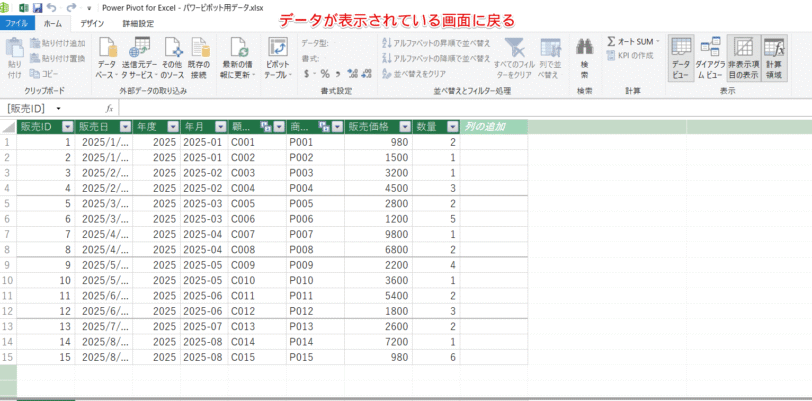This screenshot has width=812, height=401.
Task: Toggle Calculation Area (計算領域)
Action: (774, 58)
